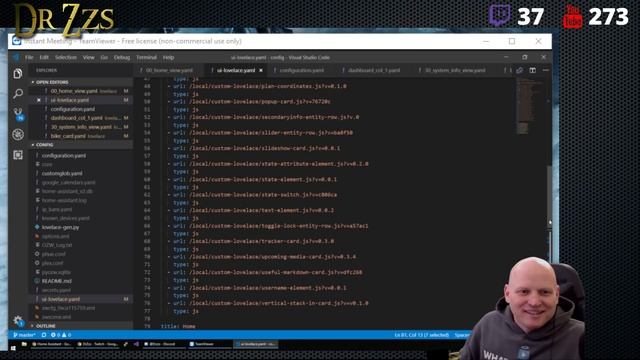This screenshot has height=360, width=640.
Task: Open Source Control view with badge
Action: point(18,114)
